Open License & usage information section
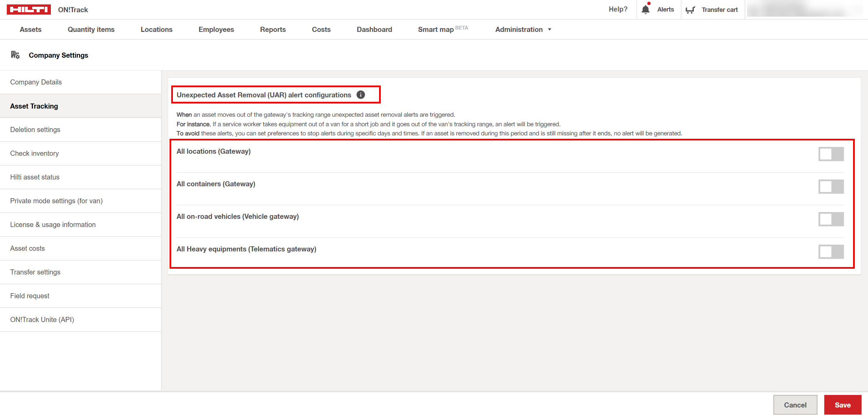 pyautogui.click(x=53, y=225)
